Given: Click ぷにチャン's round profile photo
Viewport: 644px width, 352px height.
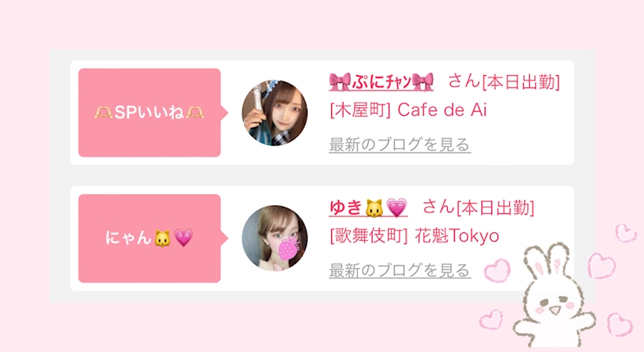Looking at the screenshot, I should (x=274, y=113).
